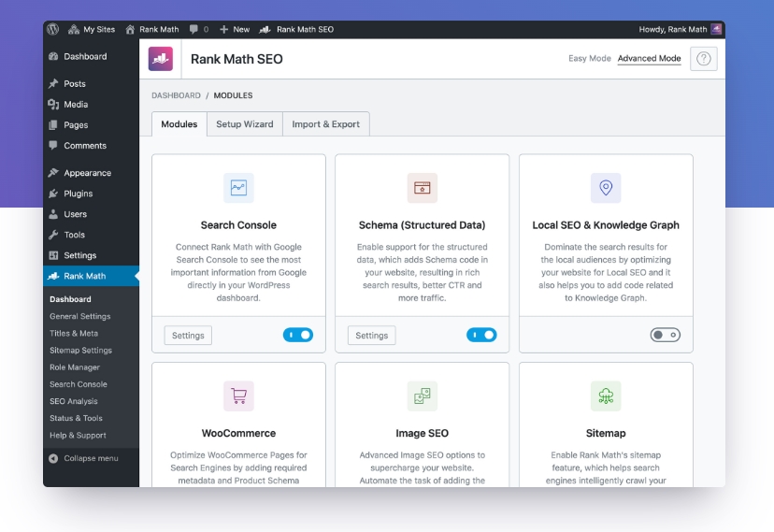The image size is (774, 532).
Task: Click the help question mark button
Action: [703, 59]
